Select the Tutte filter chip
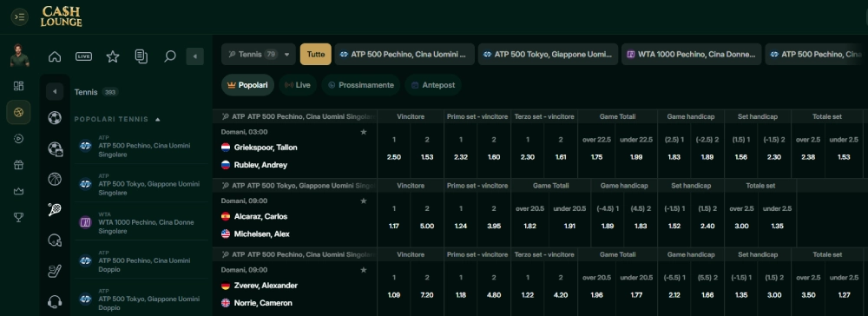Image resolution: width=868 pixels, height=316 pixels. point(316,54)
